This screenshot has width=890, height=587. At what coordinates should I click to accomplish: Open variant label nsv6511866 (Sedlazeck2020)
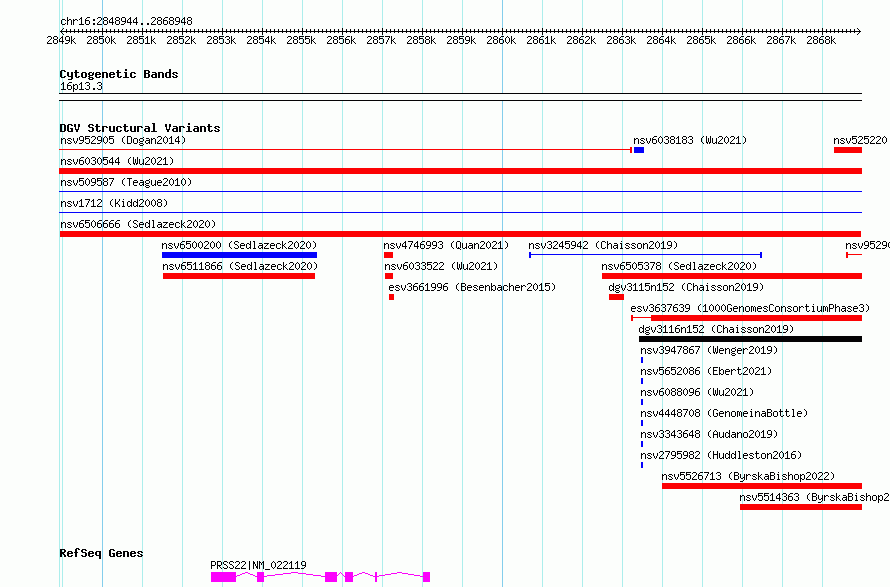pos(240,266)
